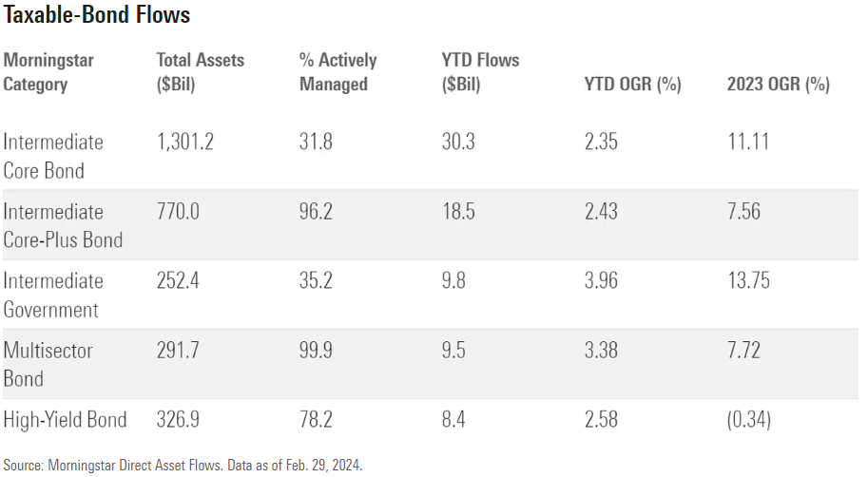The image size is (868, 477).
Task: Click the Total Assets ($Bil) column header
Action: pyautogui.click(x=200, y=72)
